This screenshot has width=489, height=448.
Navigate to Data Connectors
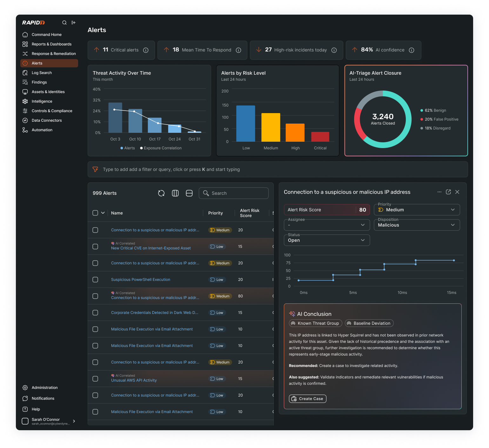coord(47,120)
